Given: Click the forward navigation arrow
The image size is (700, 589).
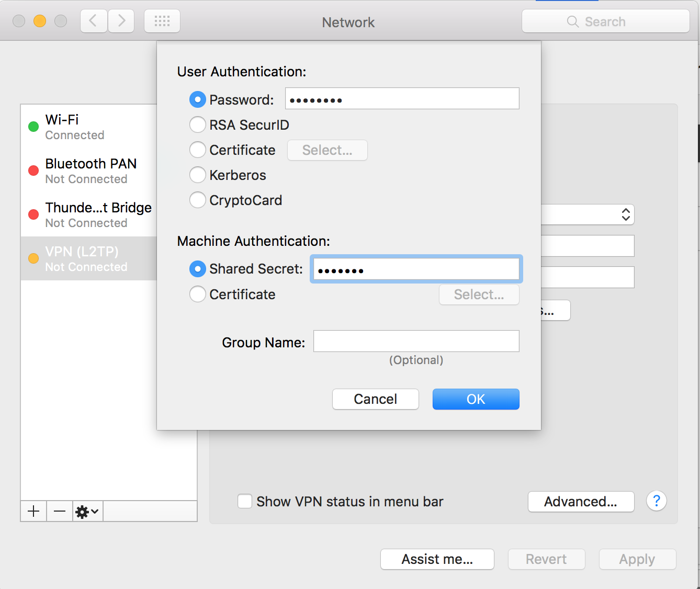Looking at the screenshot, I should click(121, 21).
